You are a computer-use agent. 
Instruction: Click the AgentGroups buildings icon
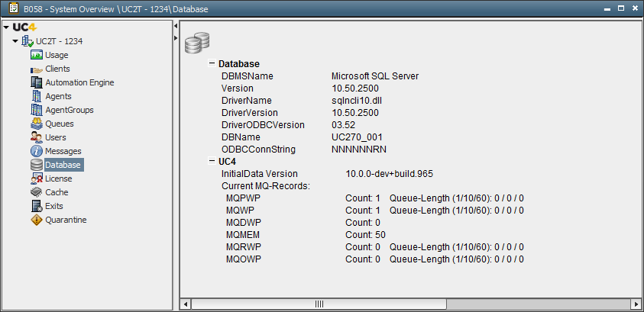click(x=37, y=110)
